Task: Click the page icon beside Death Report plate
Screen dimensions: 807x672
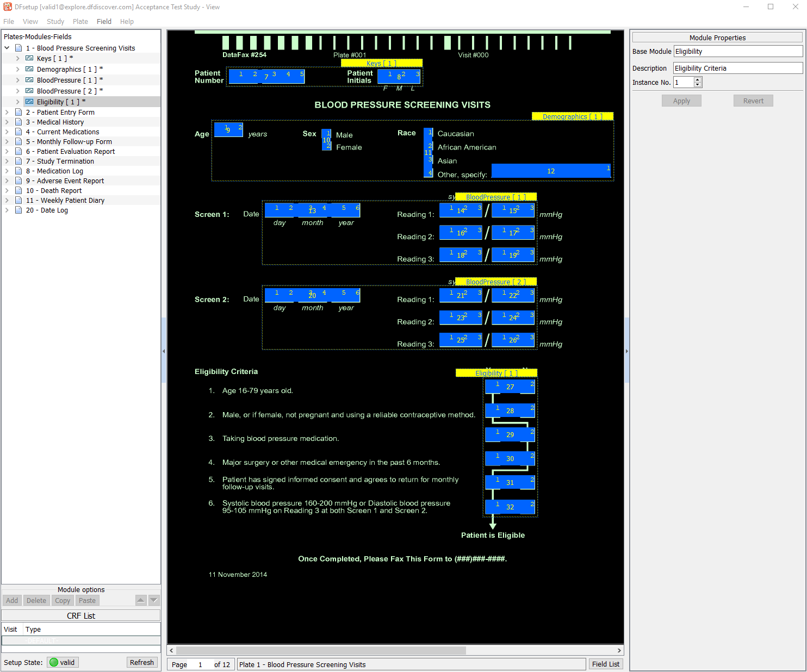Action: click(x=18, y=191)
